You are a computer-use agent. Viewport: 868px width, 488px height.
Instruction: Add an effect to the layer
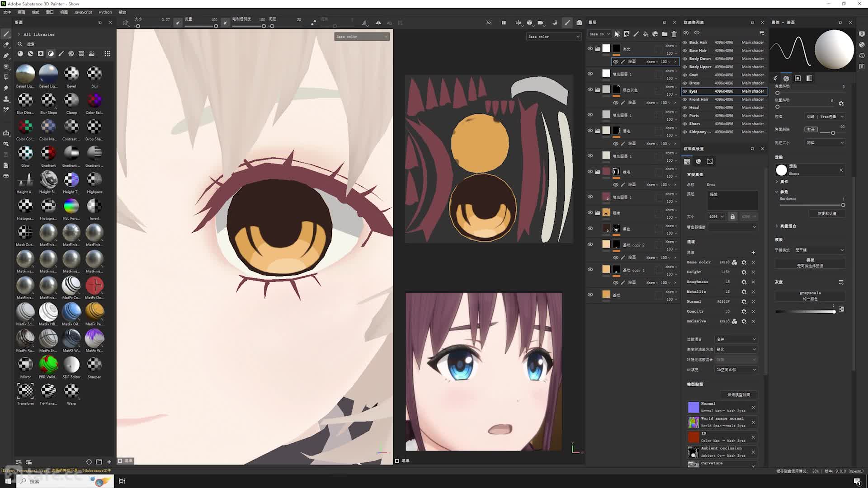pyautogui.click(x=617, y=34)
